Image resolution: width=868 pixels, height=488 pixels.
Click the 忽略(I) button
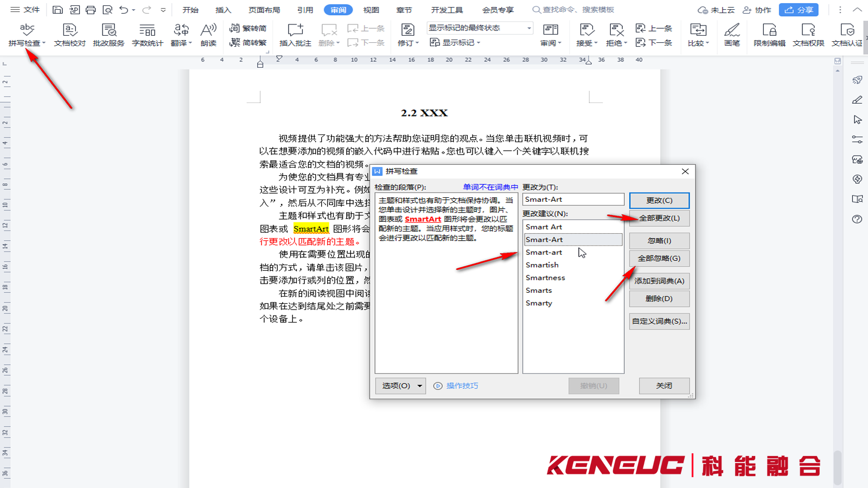point(659,241)
